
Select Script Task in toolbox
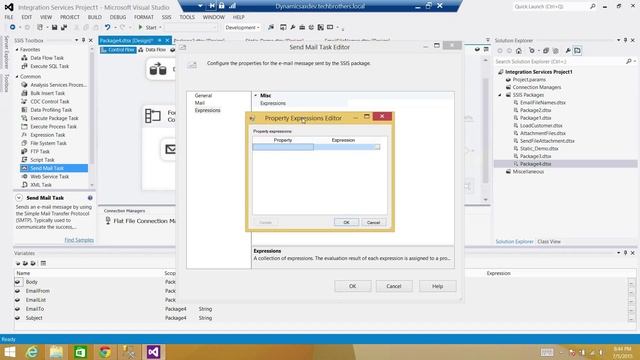click(x=42, y=160)
